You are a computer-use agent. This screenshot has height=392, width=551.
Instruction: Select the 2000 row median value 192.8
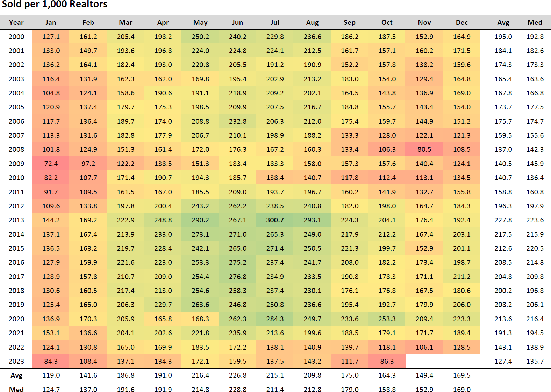point(535,37)
